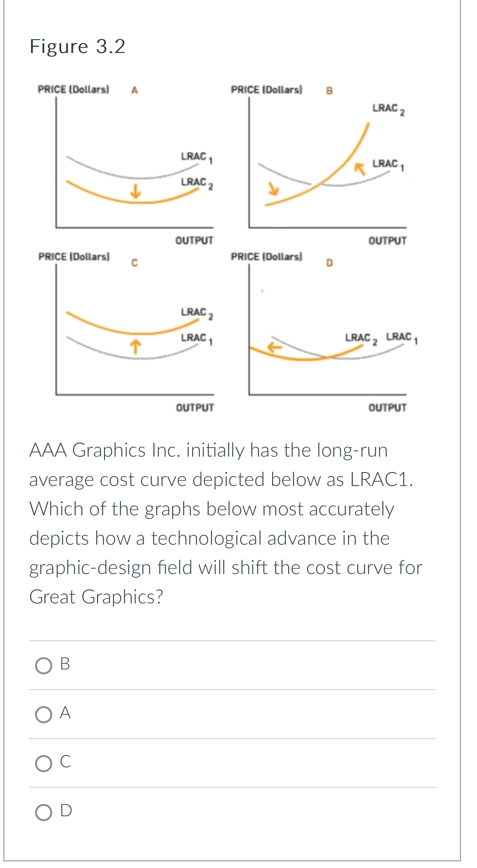Image resolution: width=477 pixels, height=868 pixels.
Task: Click the OUTPUT axis label under graph D
Action: pyautogui.click(x=386, y=407)
